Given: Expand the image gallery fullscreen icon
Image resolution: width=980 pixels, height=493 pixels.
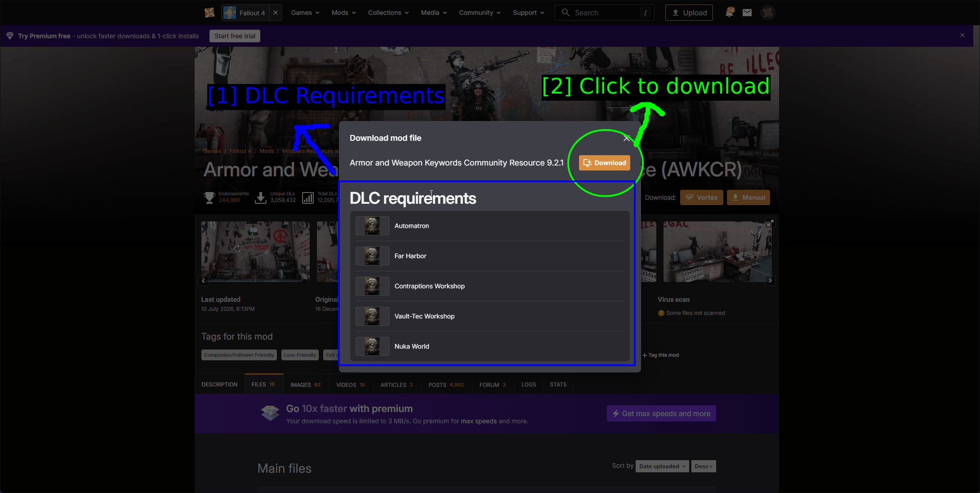Looking at the screenshot, I should (x=770, y=223).
